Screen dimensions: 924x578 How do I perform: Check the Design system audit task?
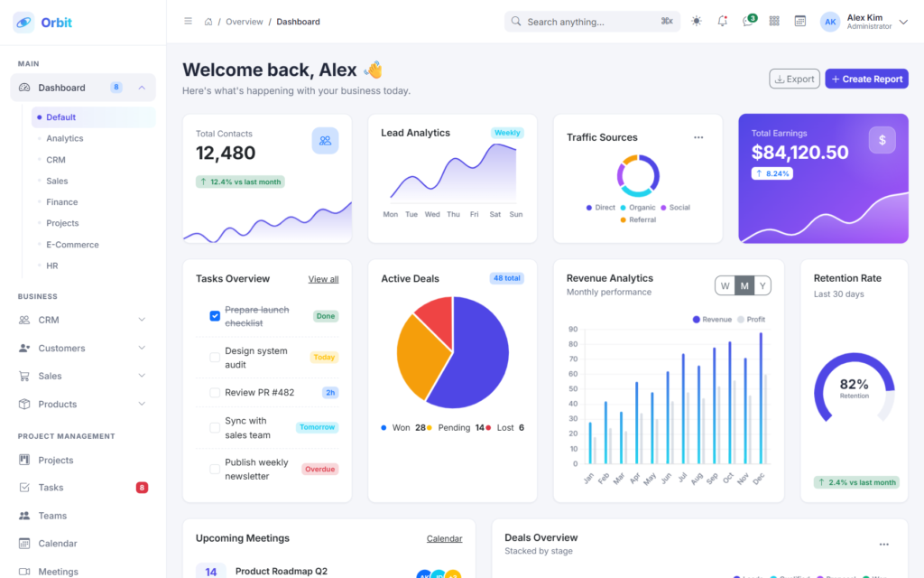(215, 358)
